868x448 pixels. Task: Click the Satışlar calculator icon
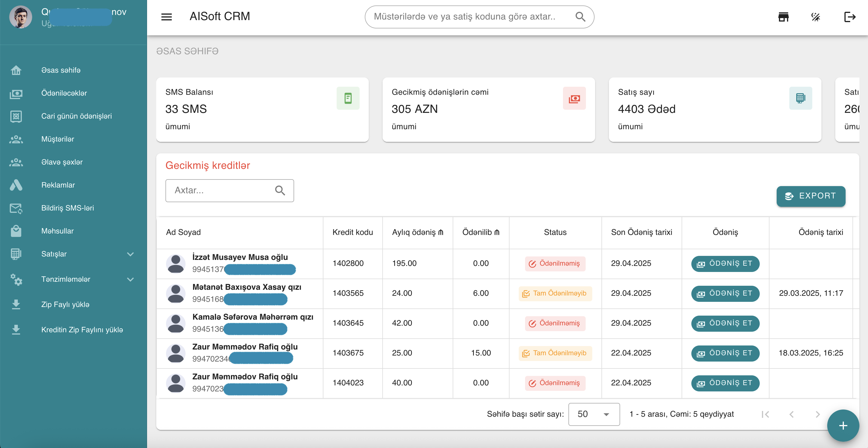click(16, 254)
